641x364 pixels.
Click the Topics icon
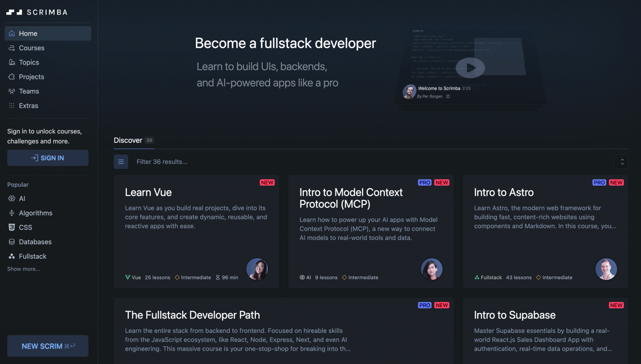(x=11, y=62)
